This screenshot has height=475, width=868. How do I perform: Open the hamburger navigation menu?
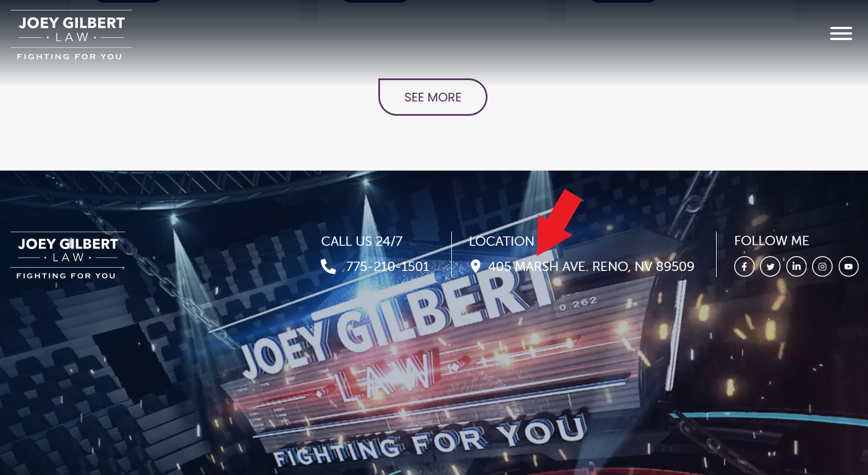click(x=841, y=33)
